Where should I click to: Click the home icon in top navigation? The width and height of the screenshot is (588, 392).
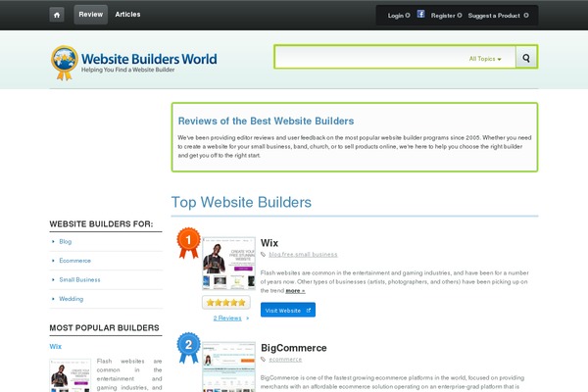pyautogui.click(x=57, y=15)
